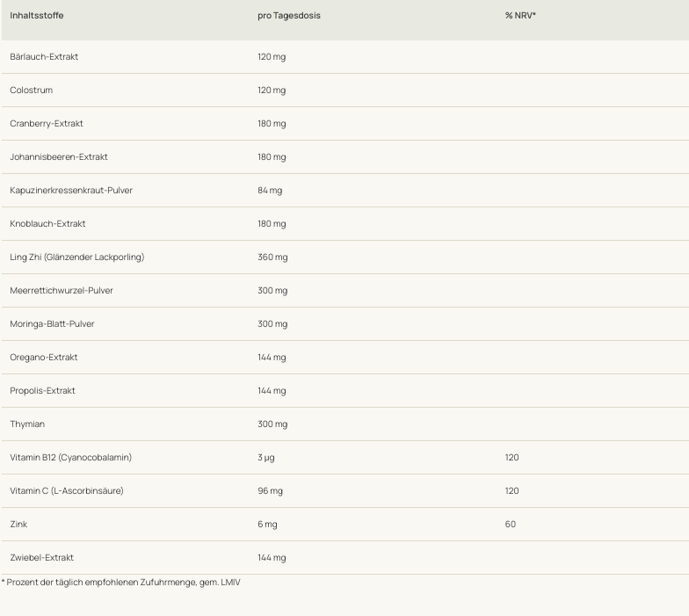The width and height of the screenshot is (689, 616).
Task: Select Ling Zhi (Glänzender Lackporling) entry
Action: [x=76, y=257]
